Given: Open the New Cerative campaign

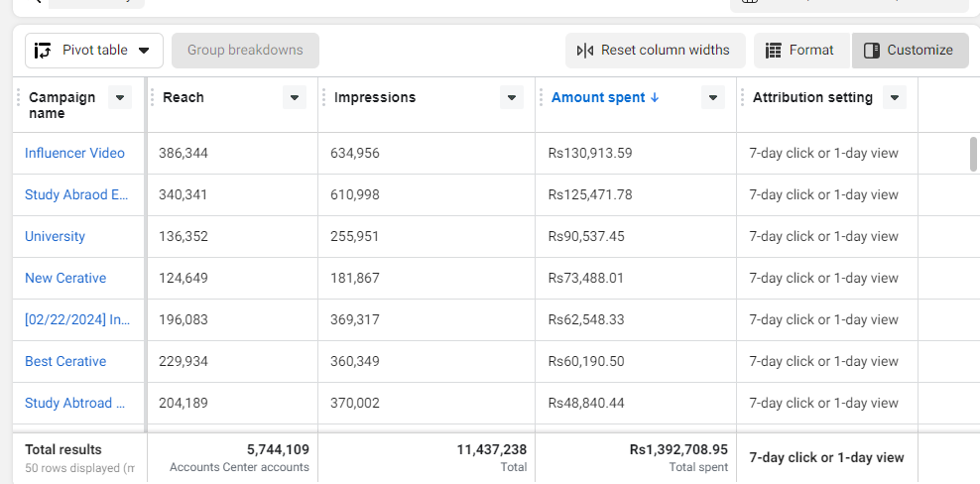Looking at the screenshot, I should tap(65, 278).
